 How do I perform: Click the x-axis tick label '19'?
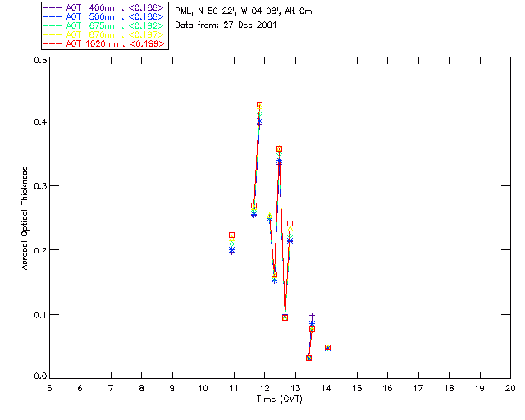tap(480, 388)
